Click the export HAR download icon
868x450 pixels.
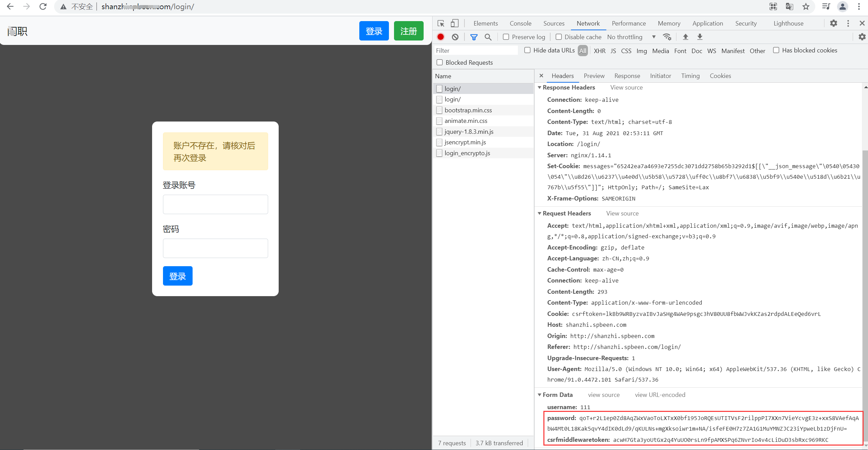(x=700, y=37)
